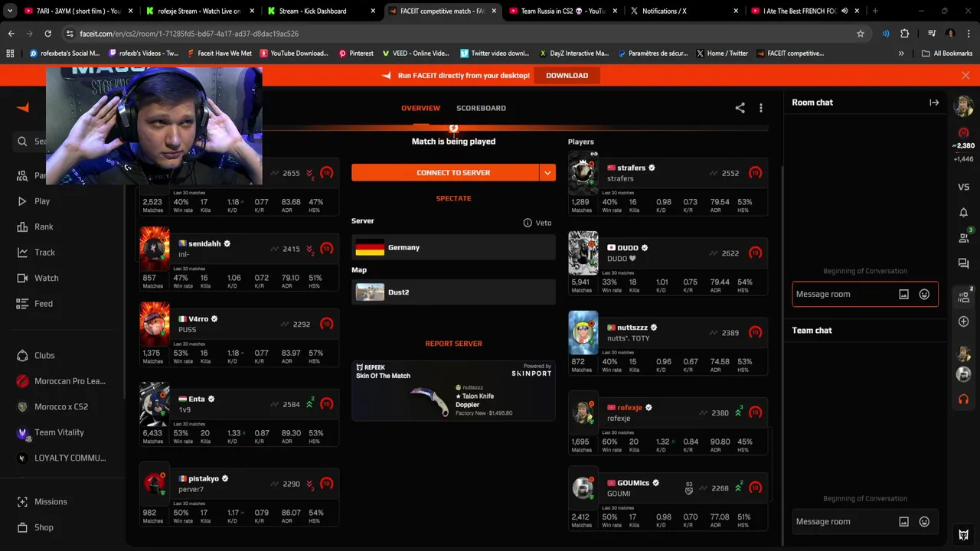Collapse the Room chat panel
980x551 pixels.
click(x=934, y=103)
